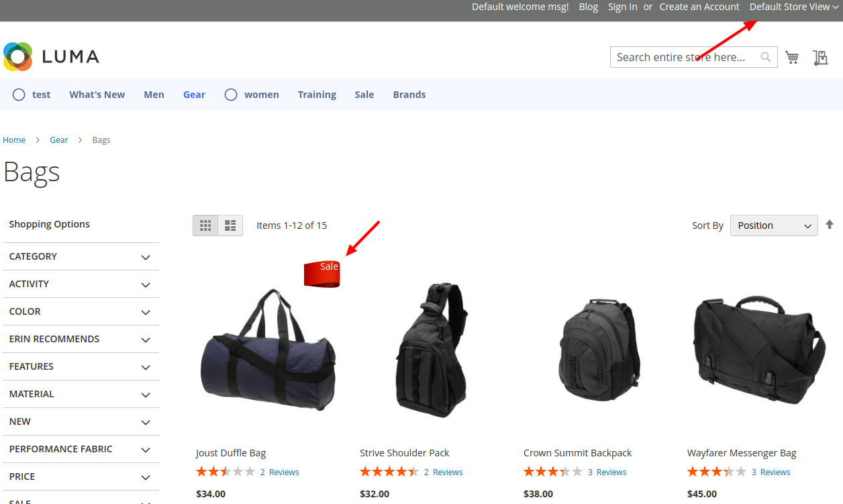Open the Crown Summit Backpack product name
The height and width of the screenshot is (504, 843).
coord(578,453)
